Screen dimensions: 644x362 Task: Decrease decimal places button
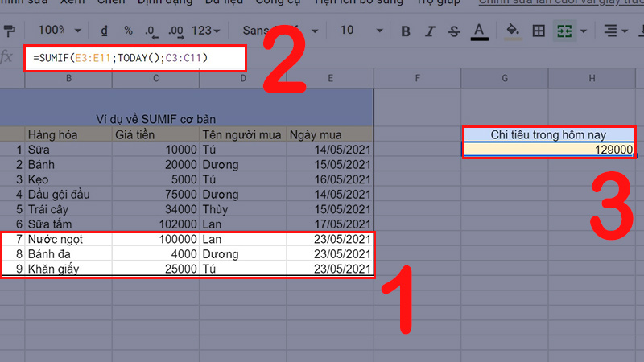pyautogui.click(x=151, y=31)
